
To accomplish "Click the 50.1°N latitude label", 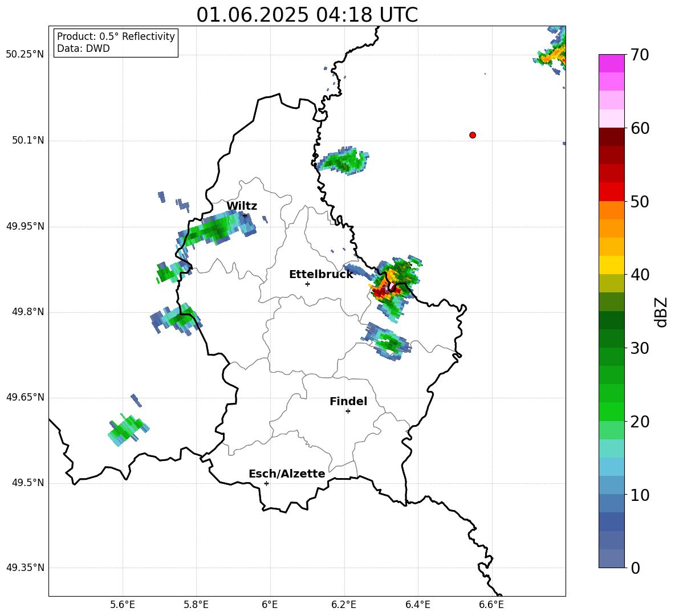I will pos(28,141).
